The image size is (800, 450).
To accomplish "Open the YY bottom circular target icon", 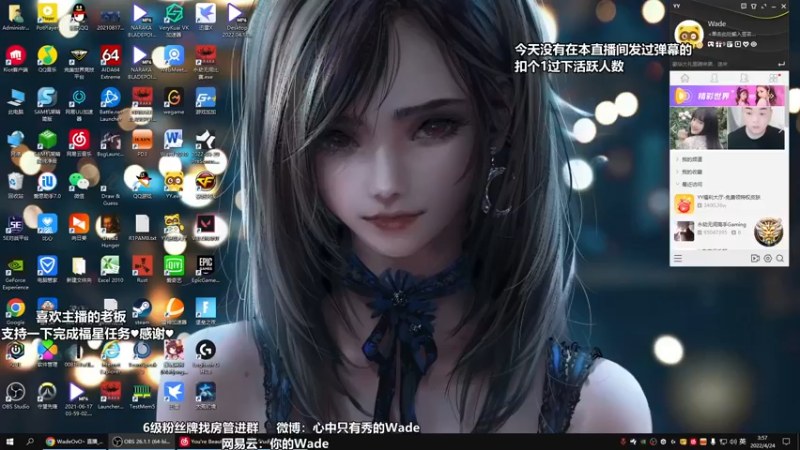I will tap(767, 259).
